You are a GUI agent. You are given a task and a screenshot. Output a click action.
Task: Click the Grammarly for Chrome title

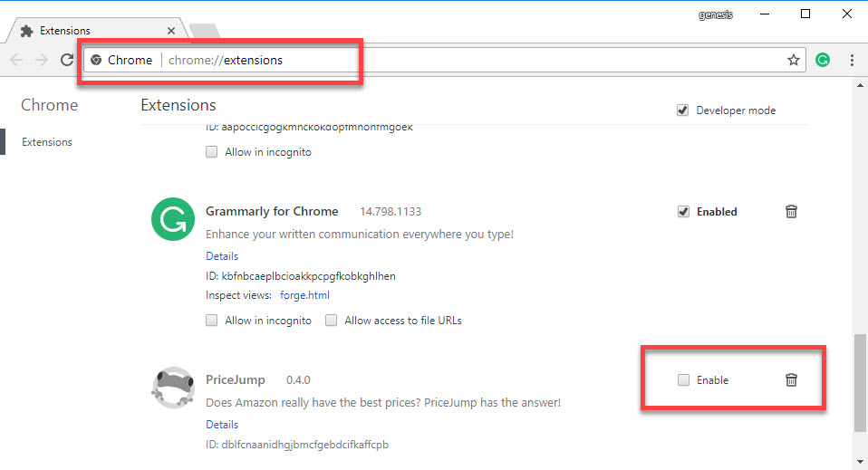pos(272,212)
